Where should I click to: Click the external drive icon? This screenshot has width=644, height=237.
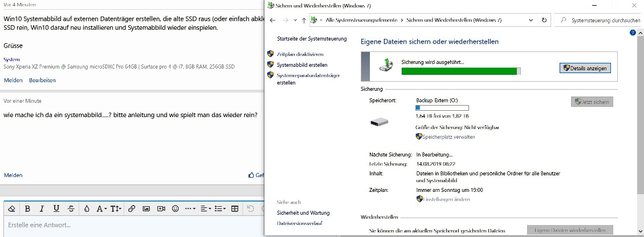[x=379, y=122]
